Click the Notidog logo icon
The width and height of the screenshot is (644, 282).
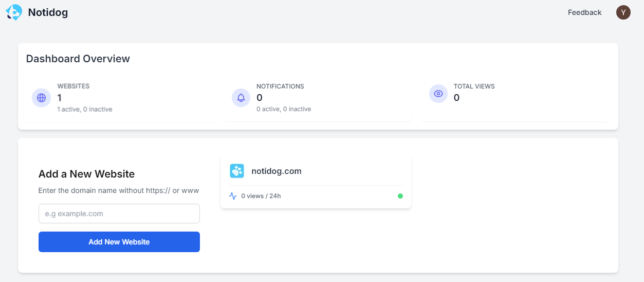tap(14, 12)
